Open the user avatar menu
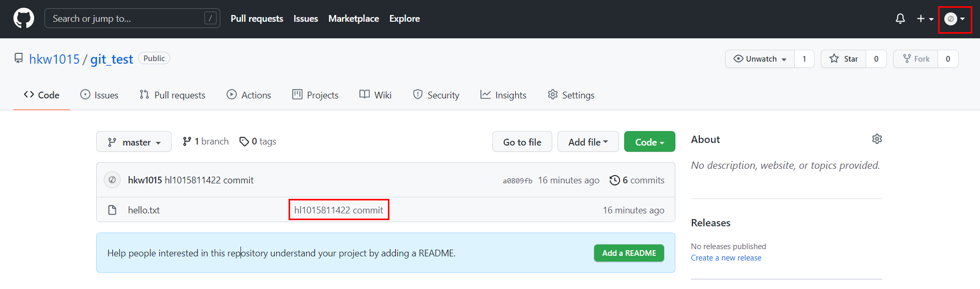 tap(955, 19)
